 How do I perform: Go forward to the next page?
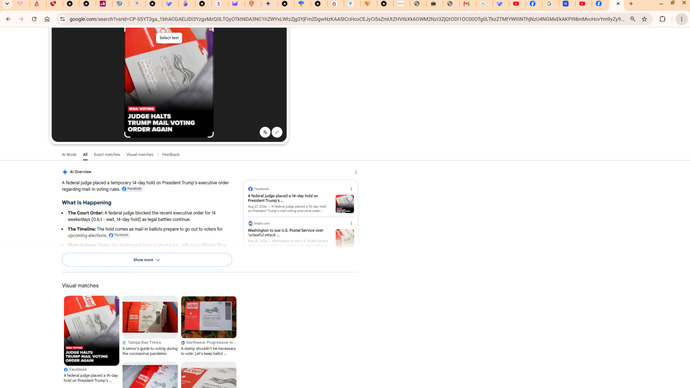point(21,19)
